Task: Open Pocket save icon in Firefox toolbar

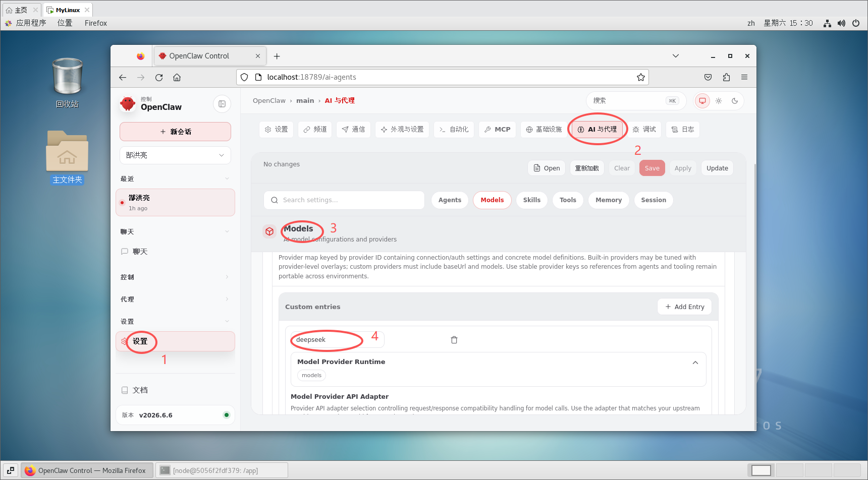Action: tap(708, 77)
